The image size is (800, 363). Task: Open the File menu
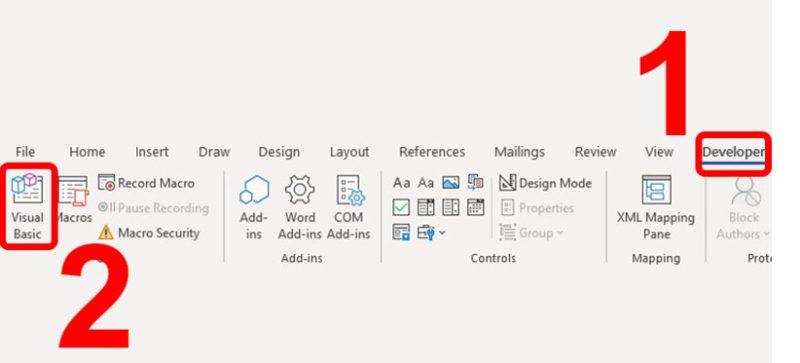point(25,152)
